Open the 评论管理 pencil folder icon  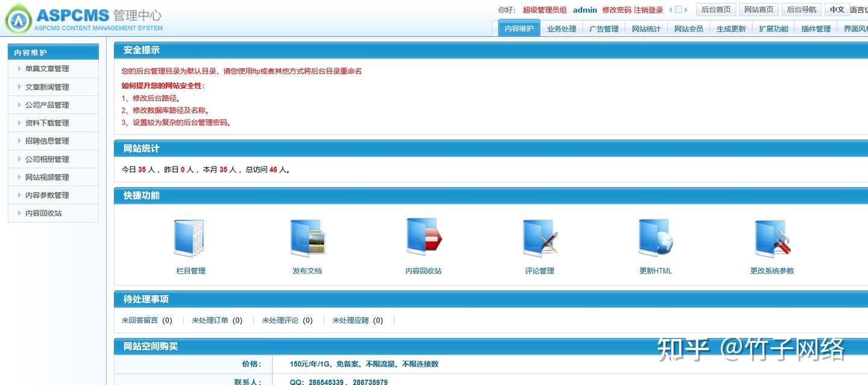540,238
